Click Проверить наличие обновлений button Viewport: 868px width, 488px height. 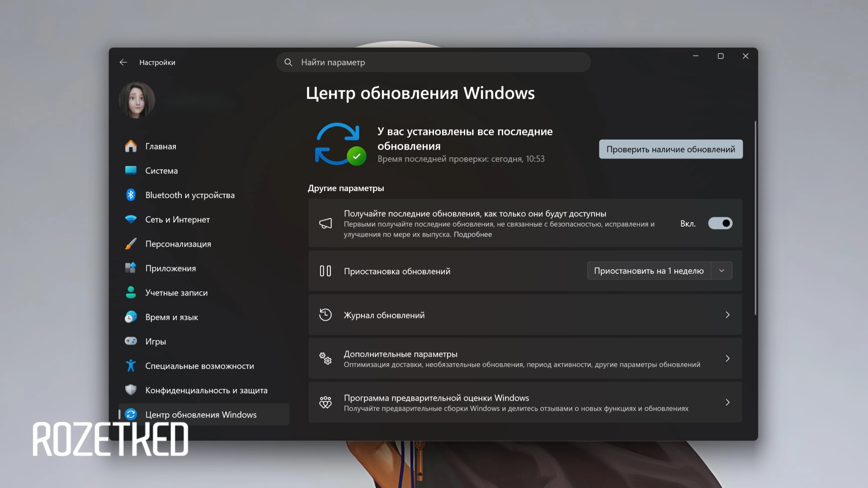[x=670, y=149]
